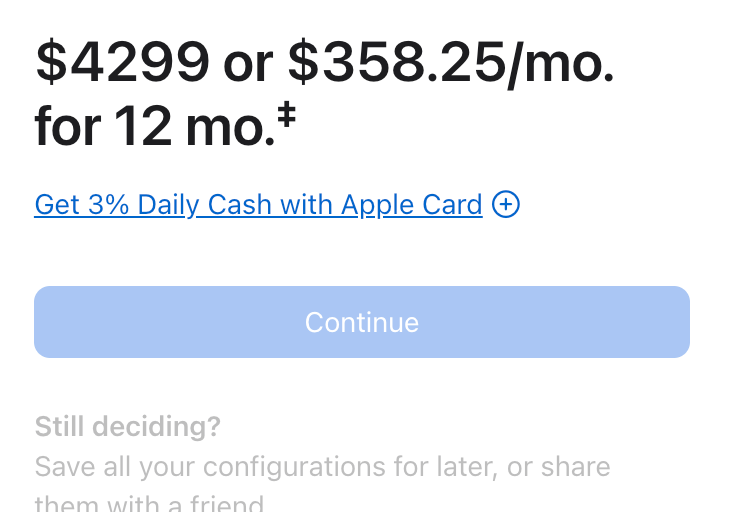Expand Apple Card details via plus icon
This screenshot has width=746, height=512.
[506, 205]
